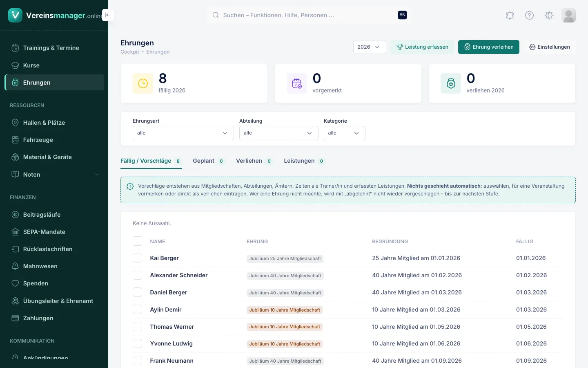Focus the search field Suchen – Funktionen

pyautogui.click(x=308, y=15)
